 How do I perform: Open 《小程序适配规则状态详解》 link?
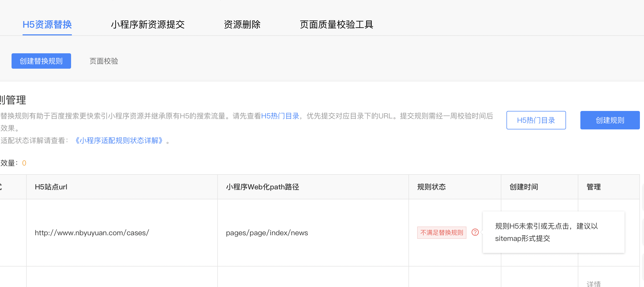point(119,141)
